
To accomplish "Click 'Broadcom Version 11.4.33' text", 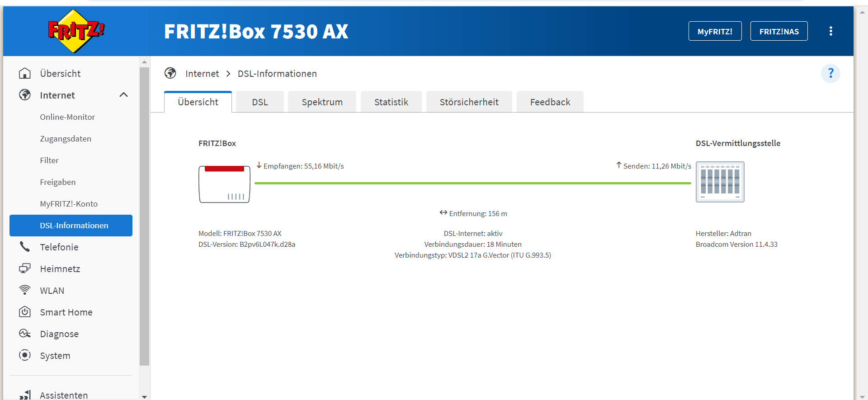I will pos(736,245).
